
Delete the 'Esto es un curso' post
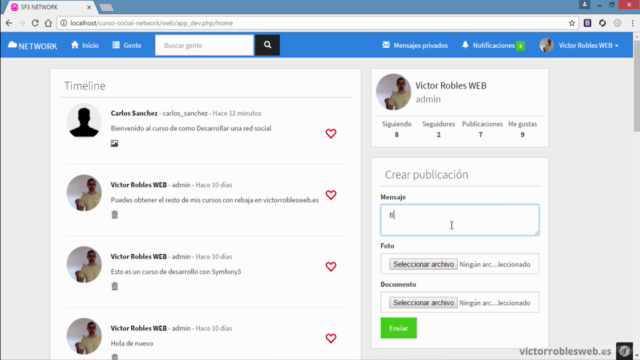115,286
